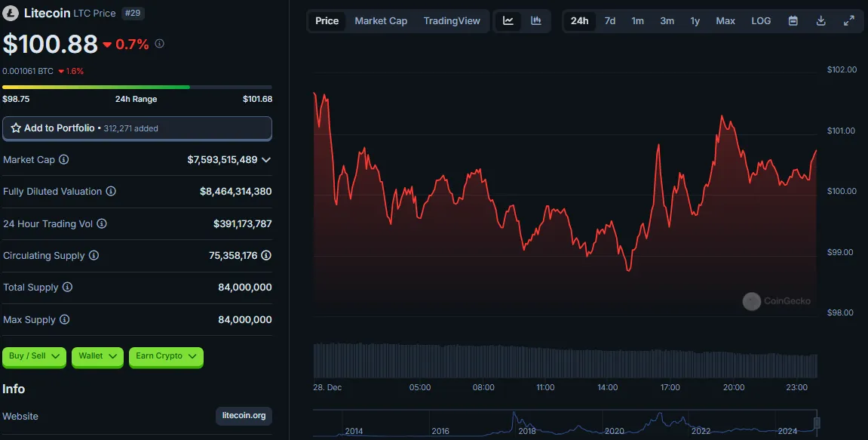Expand the chart to fullscreen
868x440 pixels.
pos(848,21)
